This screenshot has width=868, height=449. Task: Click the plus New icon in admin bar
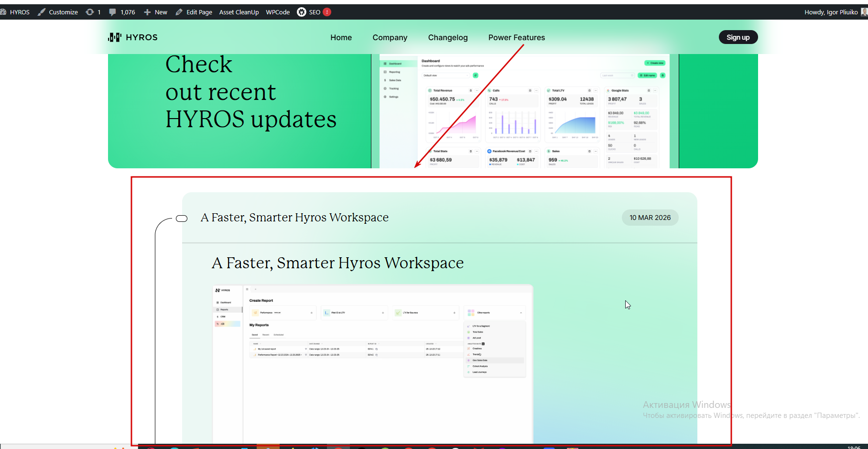click(147, 12)
